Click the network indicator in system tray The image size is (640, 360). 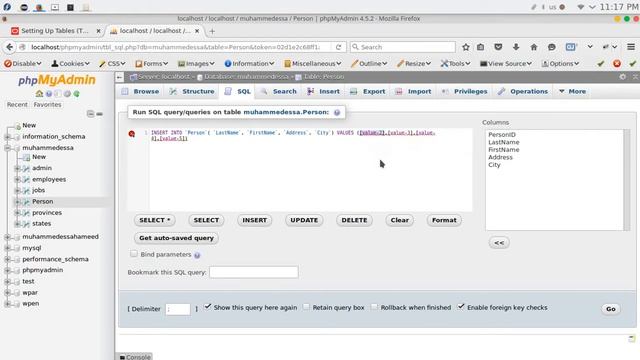point(580,7)
